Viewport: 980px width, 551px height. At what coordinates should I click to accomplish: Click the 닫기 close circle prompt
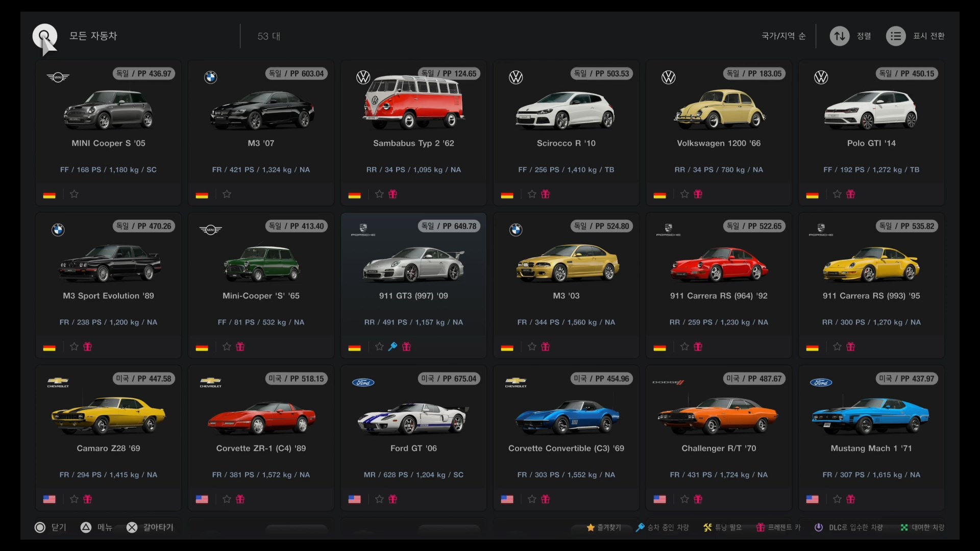[x=40, y=527]
